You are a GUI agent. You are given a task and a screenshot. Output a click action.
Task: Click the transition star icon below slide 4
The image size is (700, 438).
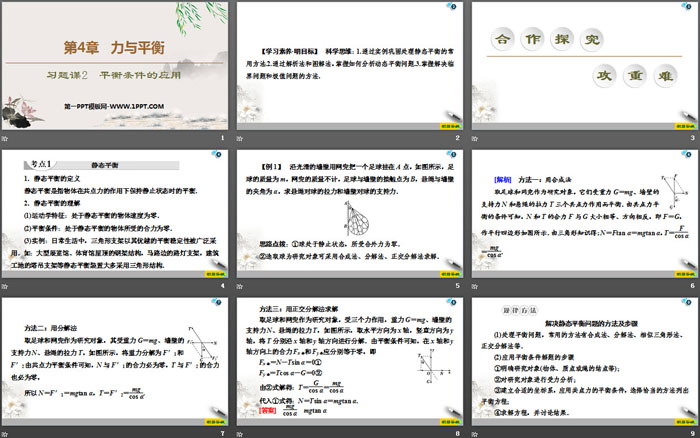[7, 286]
